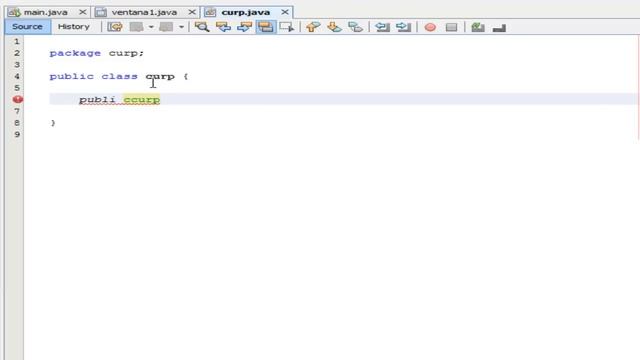Click the Forward navigation toolbar icon
Viewport: 640px width, 360px height.
(x=166, y=27)
